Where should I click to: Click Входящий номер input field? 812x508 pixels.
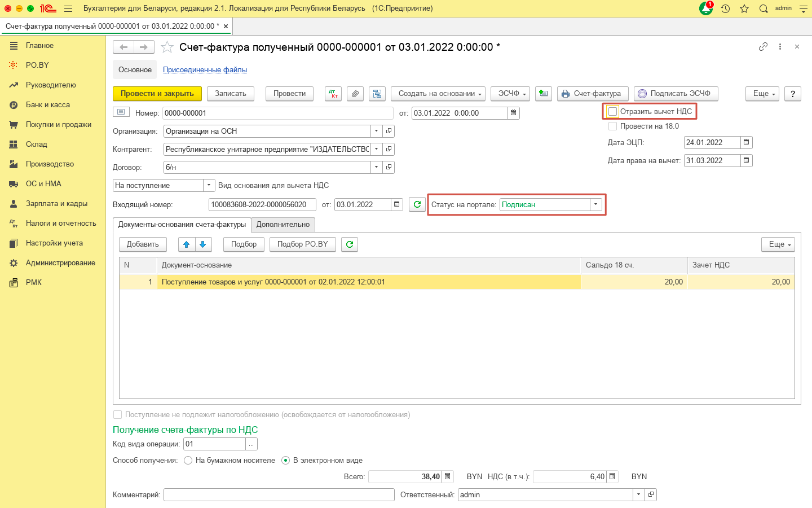[x=262, y=204]
